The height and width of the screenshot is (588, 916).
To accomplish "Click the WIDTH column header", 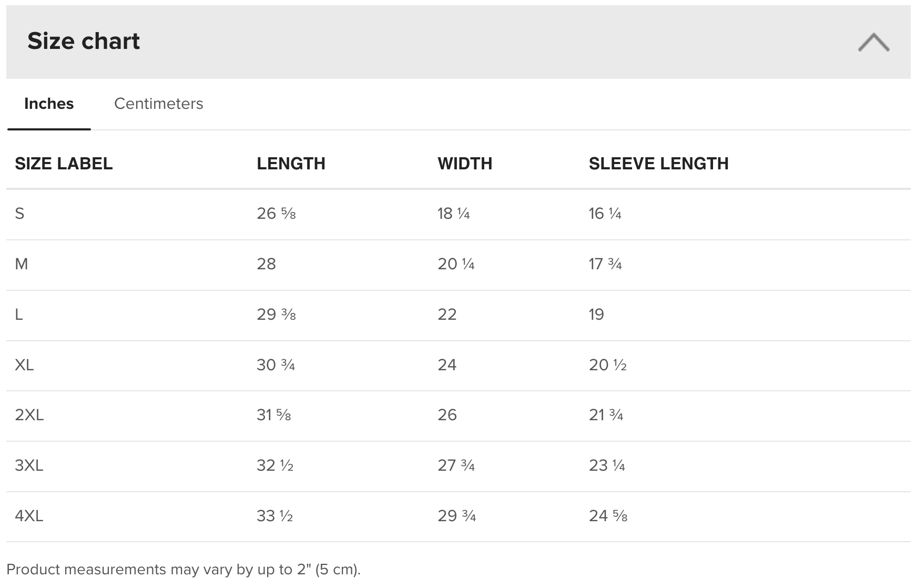I will point(465,164).
